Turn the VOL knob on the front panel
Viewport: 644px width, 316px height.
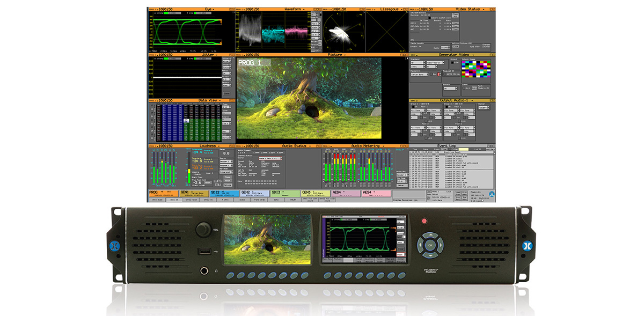203,230
